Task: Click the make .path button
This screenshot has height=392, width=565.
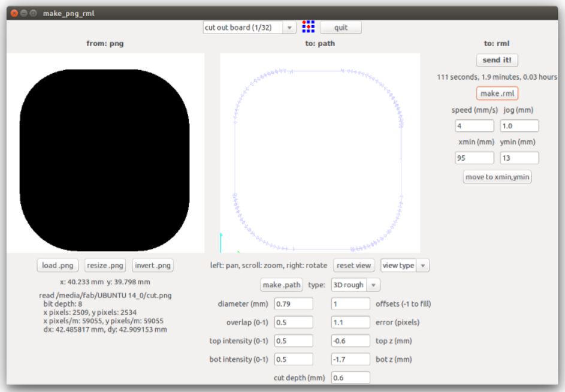Action: coord(282,285)
